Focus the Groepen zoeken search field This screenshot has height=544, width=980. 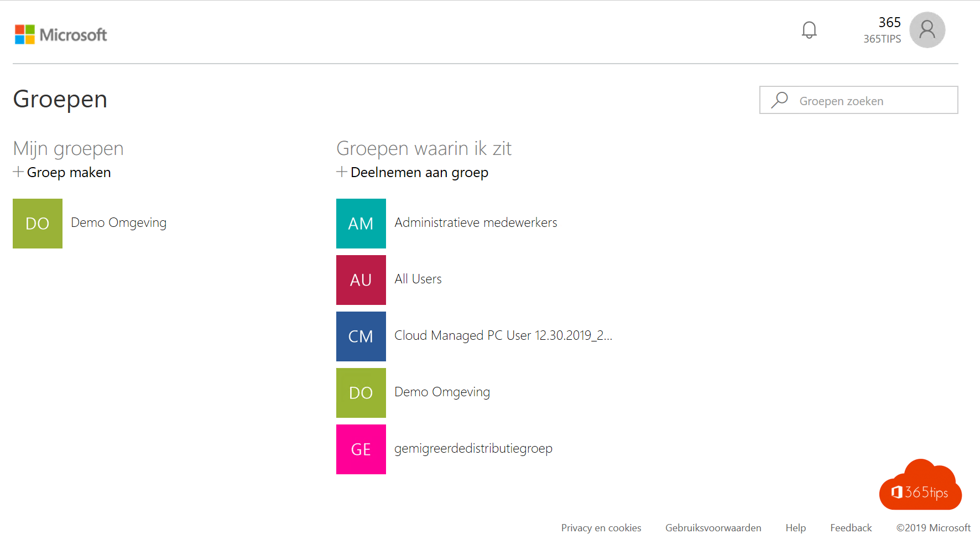(x=859, y=100)
